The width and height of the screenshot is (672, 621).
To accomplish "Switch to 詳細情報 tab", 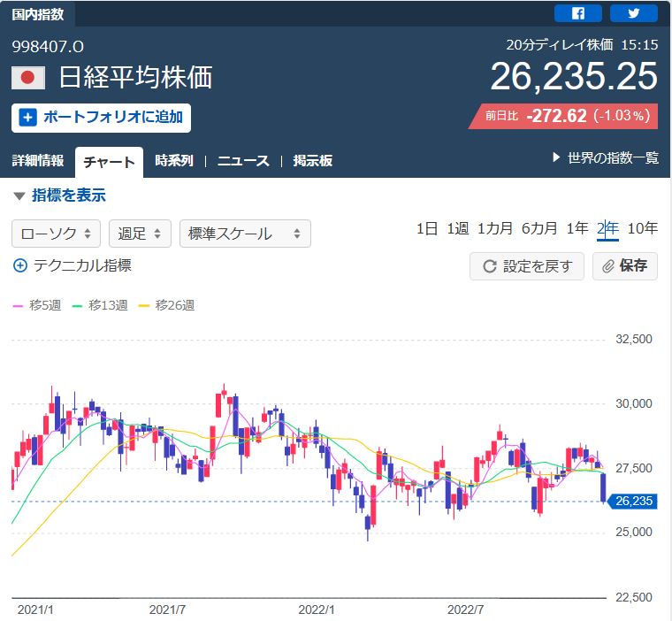I will [x=38, y=161].
